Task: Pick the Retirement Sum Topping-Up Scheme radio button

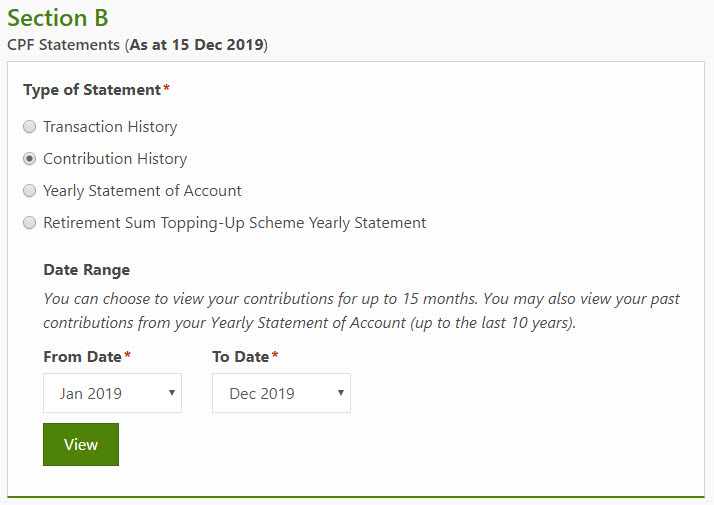Action: click(30, 223)
